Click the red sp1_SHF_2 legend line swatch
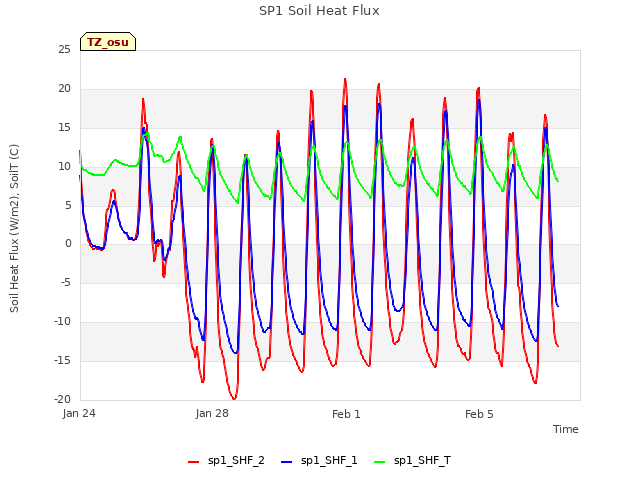 tap(193, 462)
